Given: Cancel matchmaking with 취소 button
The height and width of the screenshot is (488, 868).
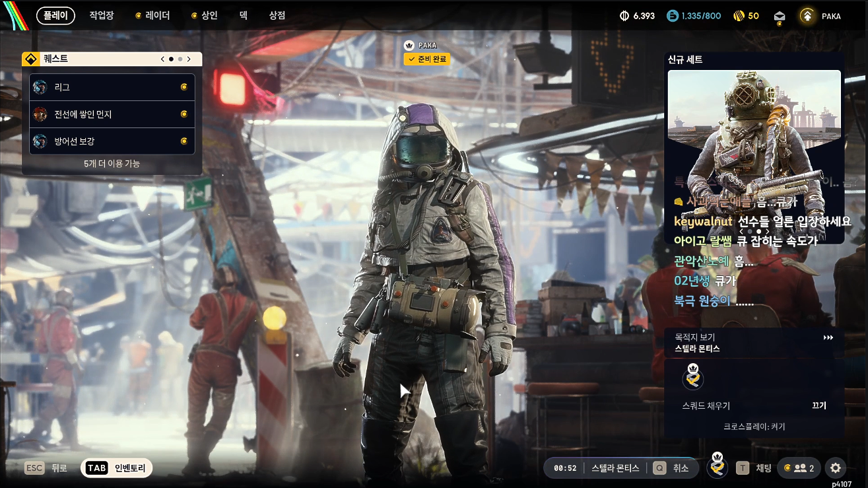Looking at the screenshot, I should click(x=671, y=468).
